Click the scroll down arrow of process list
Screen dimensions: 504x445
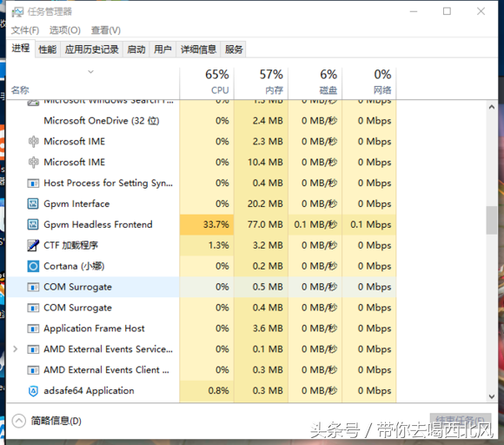pyautogui.click(x=492, y=397)
